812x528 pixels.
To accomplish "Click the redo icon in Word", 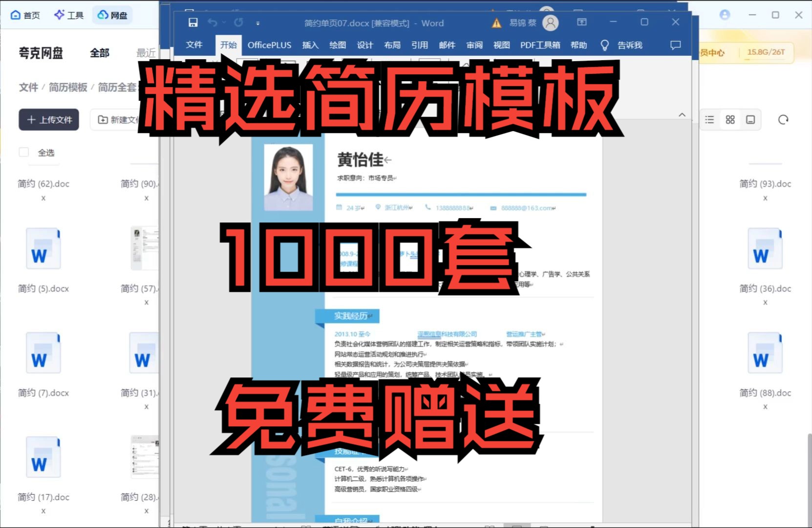I will pos(238,22).
